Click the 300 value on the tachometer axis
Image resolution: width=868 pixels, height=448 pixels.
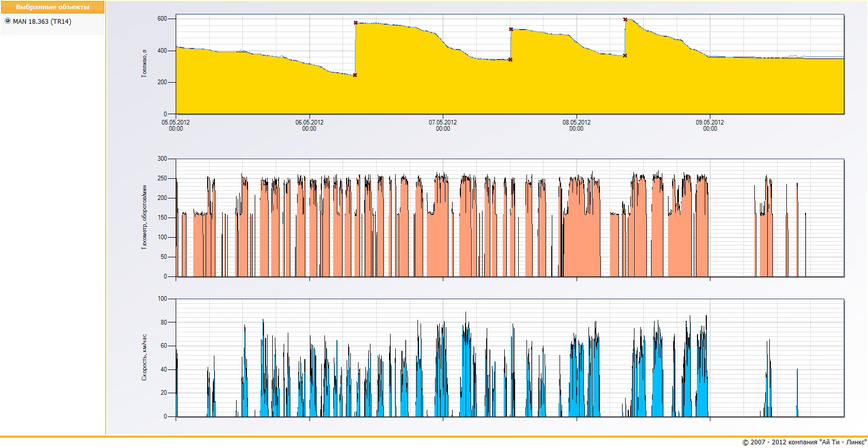[x=162, y=159]
